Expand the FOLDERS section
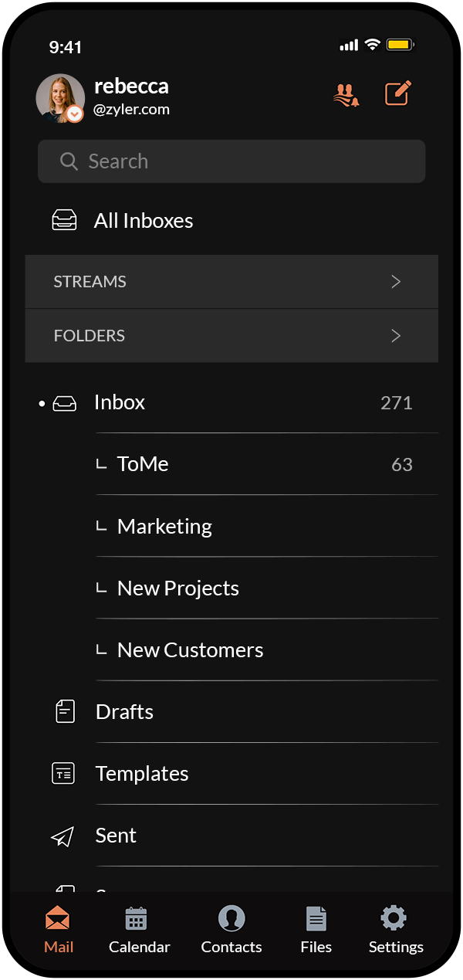463x980 pixels. 231,335
